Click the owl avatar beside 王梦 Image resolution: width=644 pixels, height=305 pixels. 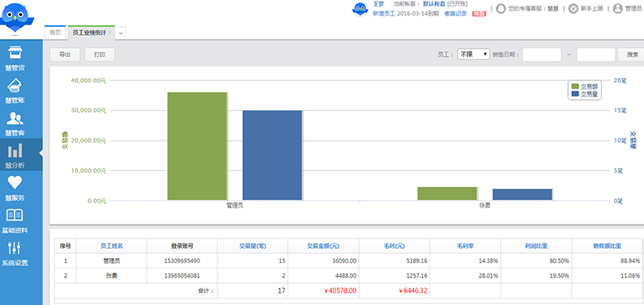(x=360, y=10)
